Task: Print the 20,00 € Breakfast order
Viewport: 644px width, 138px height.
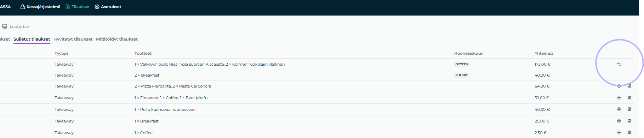Action: coord(619,121)
